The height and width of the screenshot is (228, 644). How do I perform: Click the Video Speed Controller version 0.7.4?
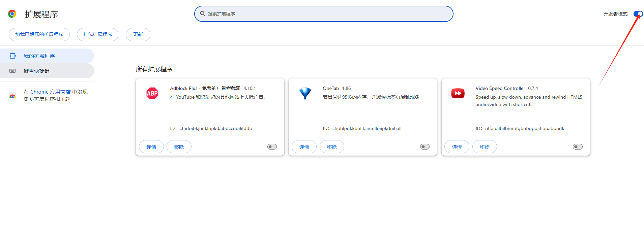pyautogui.click(x=533, y=88)
